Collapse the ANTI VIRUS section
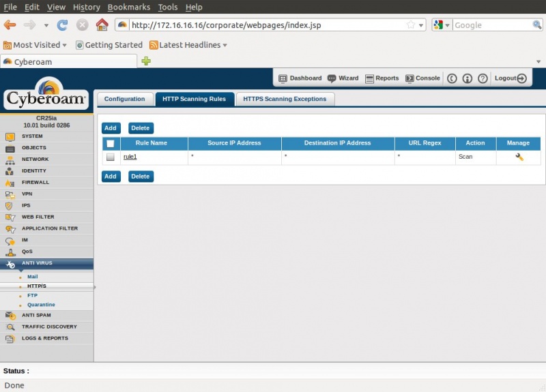The image size is (546, 392). (46, 264)
